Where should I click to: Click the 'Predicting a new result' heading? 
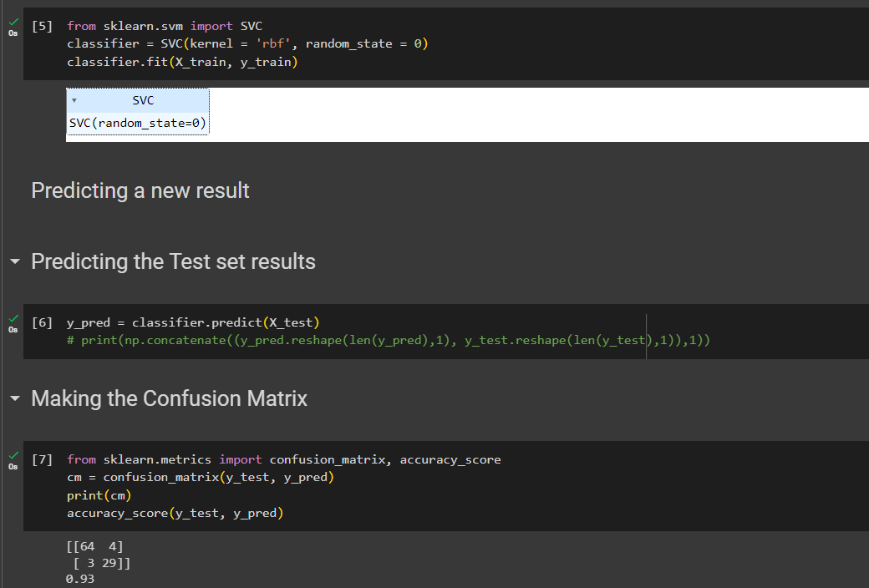tap(140, 190)
